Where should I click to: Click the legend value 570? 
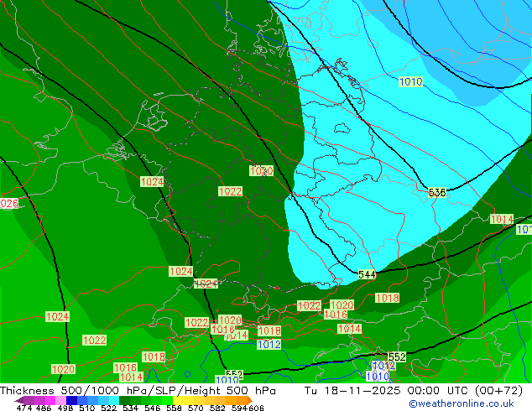coord(196,408)
